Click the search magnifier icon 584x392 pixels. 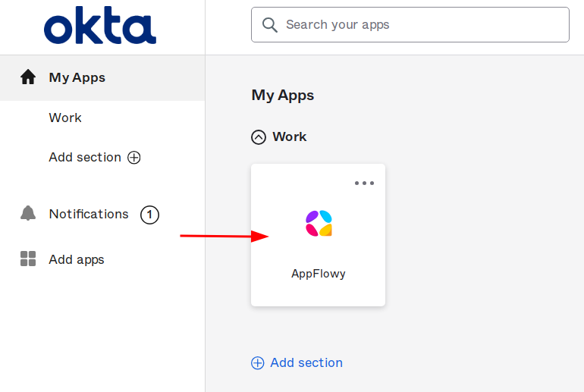[270, 25]
